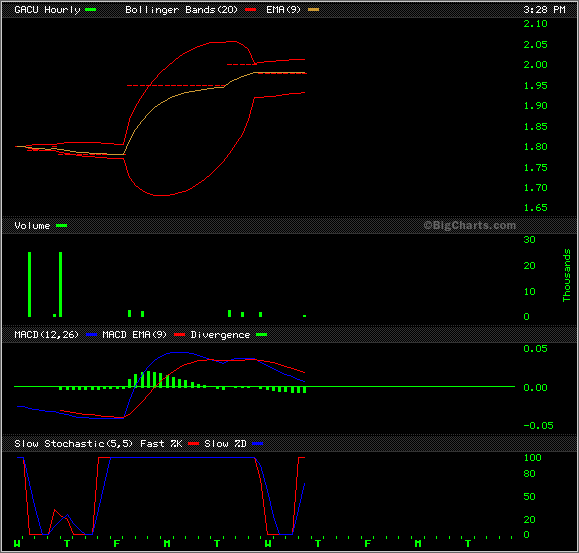Click the GACU Hourly chart title
The width and height of the screenshot is (579, 553).
point(47,10)
